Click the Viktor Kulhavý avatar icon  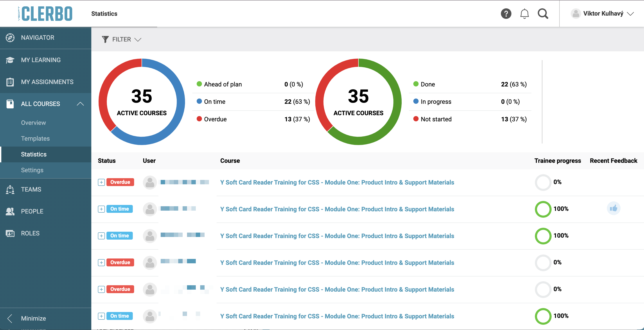click(x=576, y=14)
